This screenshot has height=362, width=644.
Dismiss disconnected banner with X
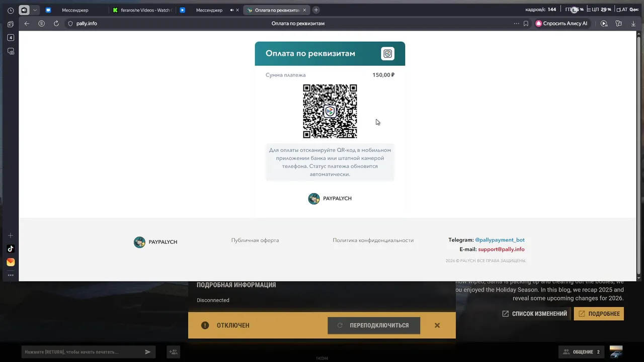tap(437, 325)
